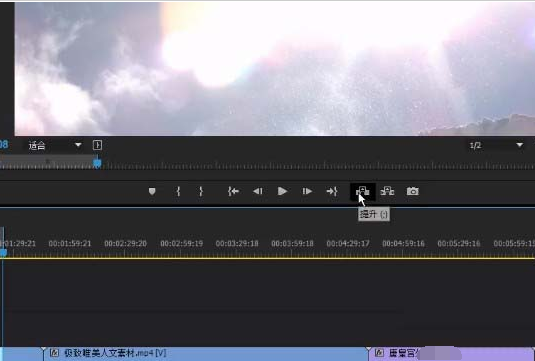Open the 1/2 playback resolution dropdown
535x361 pixels.
point(496,145)
